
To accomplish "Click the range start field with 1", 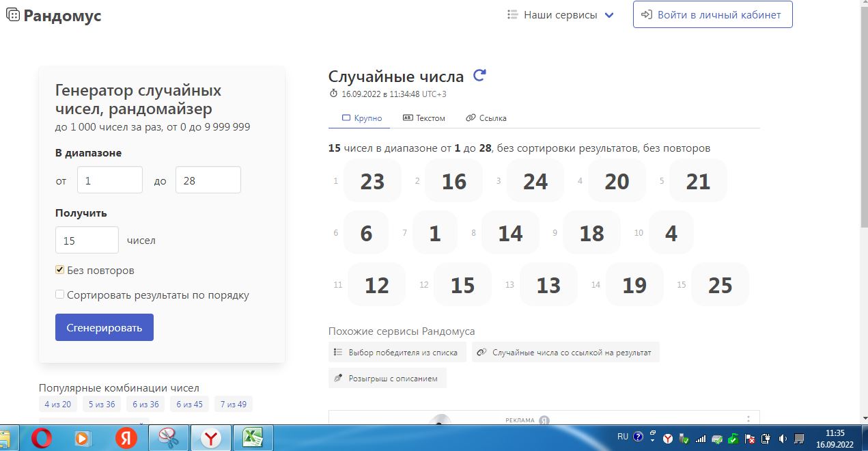I will click(x=110, y=180).
